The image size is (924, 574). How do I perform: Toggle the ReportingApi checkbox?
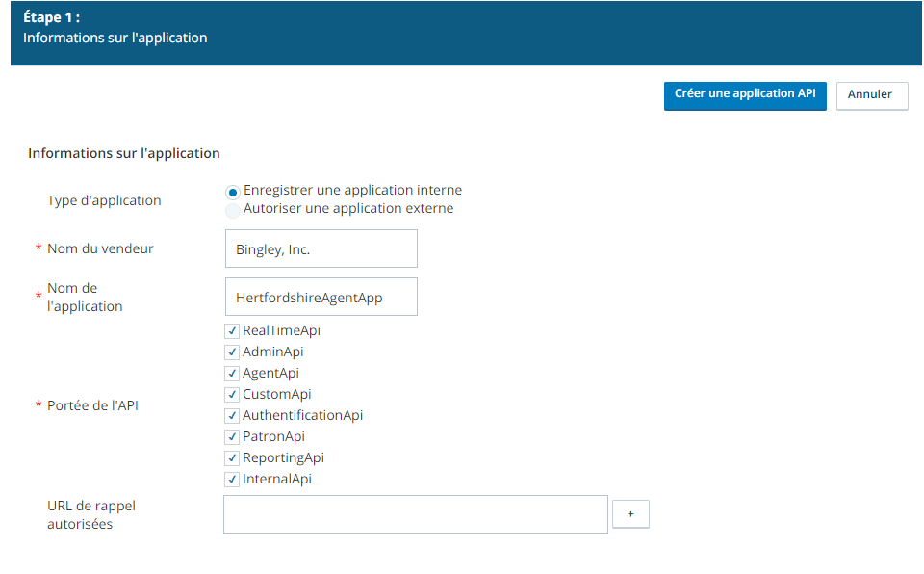coord(232,458)
